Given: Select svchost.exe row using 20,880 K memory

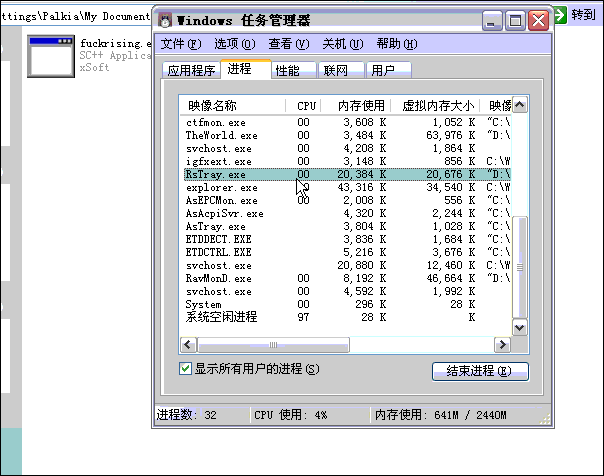Looking at the screenshot, I should coord(347,266).
